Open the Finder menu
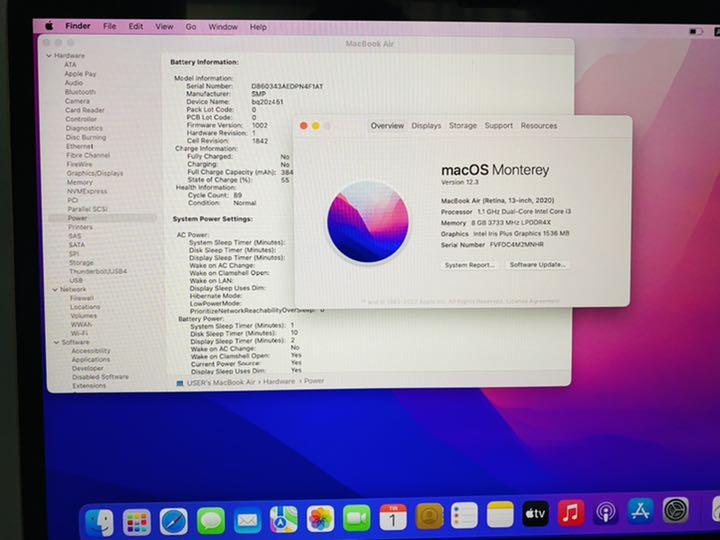 click(78, 26)
